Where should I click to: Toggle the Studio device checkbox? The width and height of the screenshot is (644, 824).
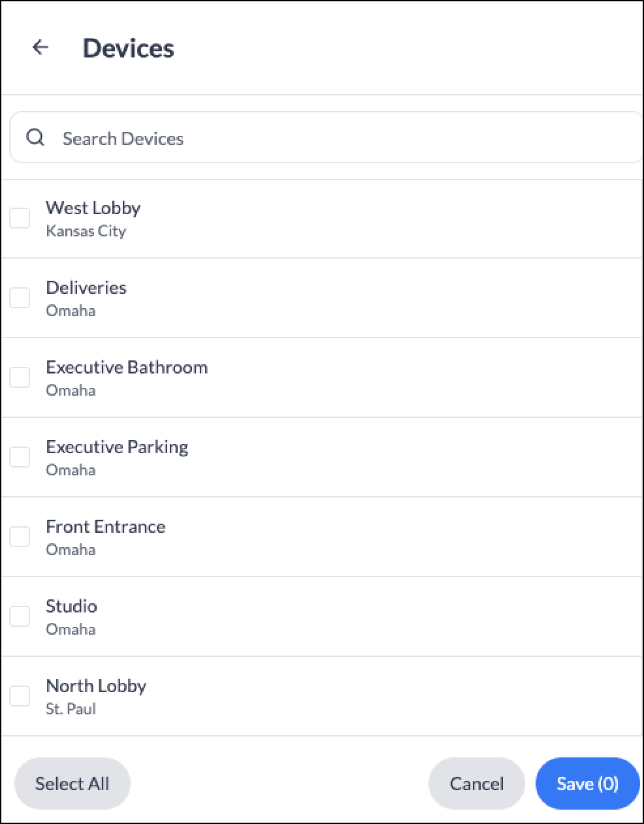click(20, 616)
